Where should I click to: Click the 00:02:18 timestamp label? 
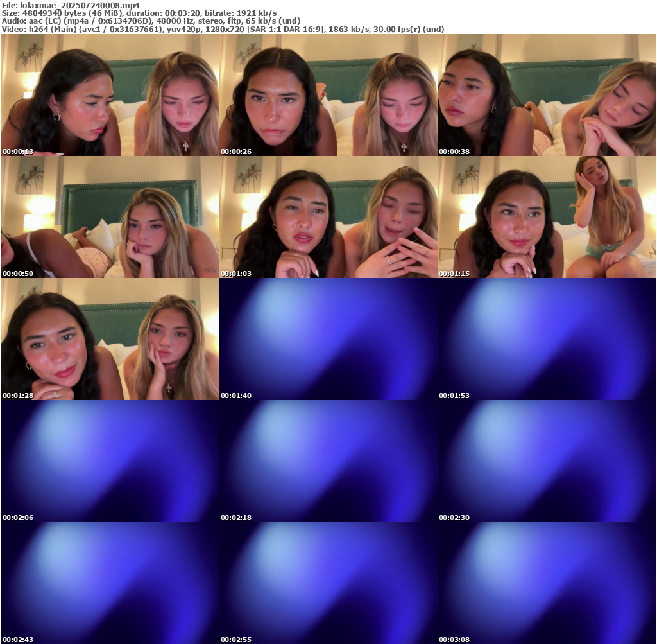click(x=236, y=518)
